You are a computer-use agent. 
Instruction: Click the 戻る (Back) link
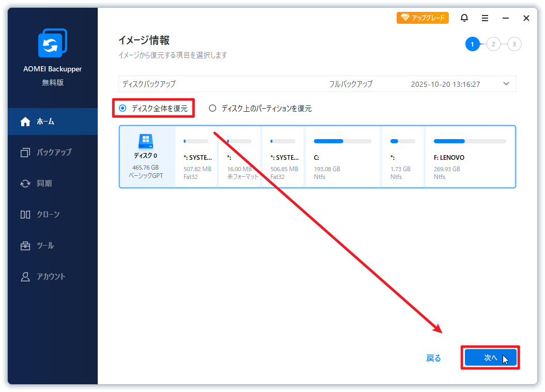coord(433,357)
